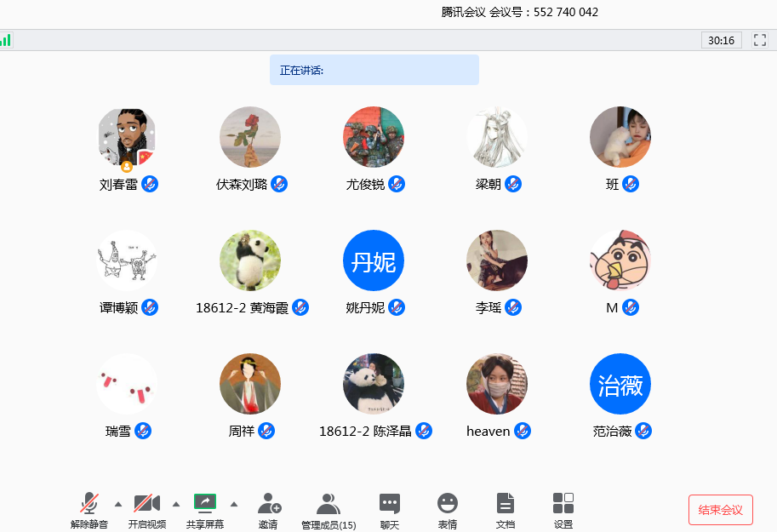This screenshot has height=532, width=777.
Task: Click the green network signal indicator
Action: [6, 40]
